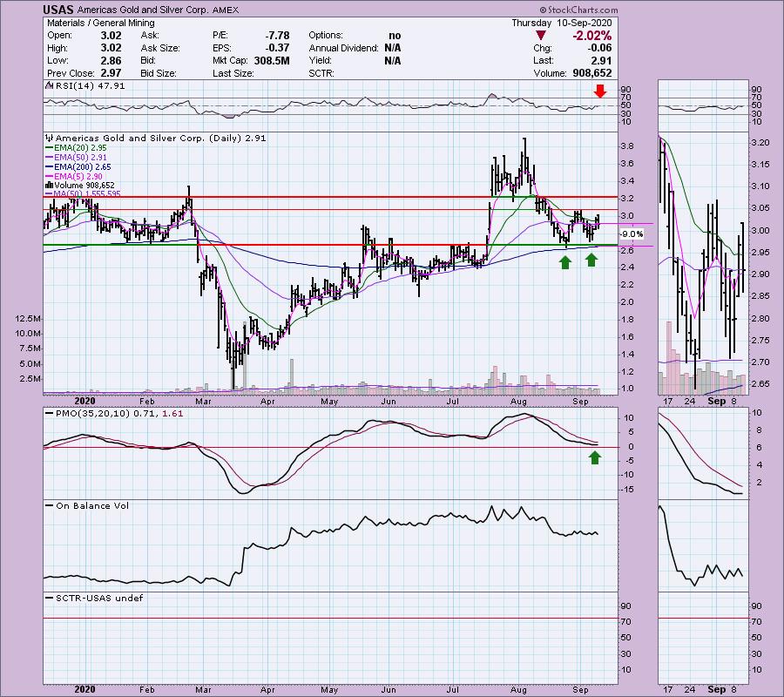
Task: Click the candlestick icon before the daily price title
Action: [49, 138]
